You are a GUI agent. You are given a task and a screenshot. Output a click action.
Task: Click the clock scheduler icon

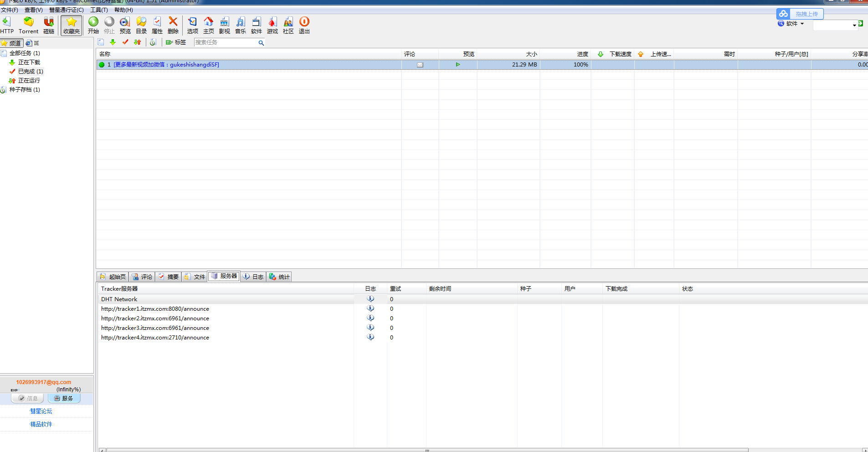(x=153, y=42)
